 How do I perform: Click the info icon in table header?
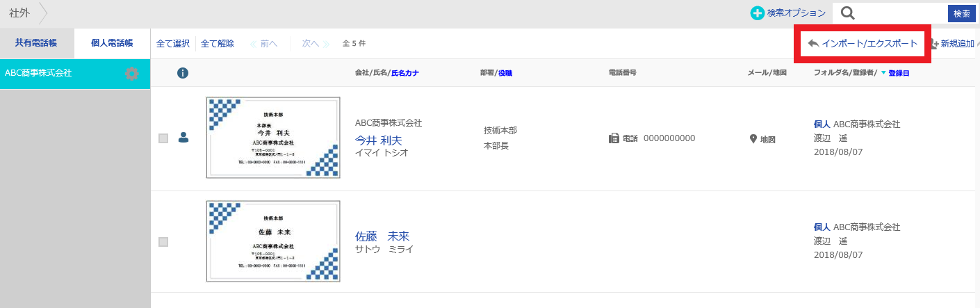183,73
